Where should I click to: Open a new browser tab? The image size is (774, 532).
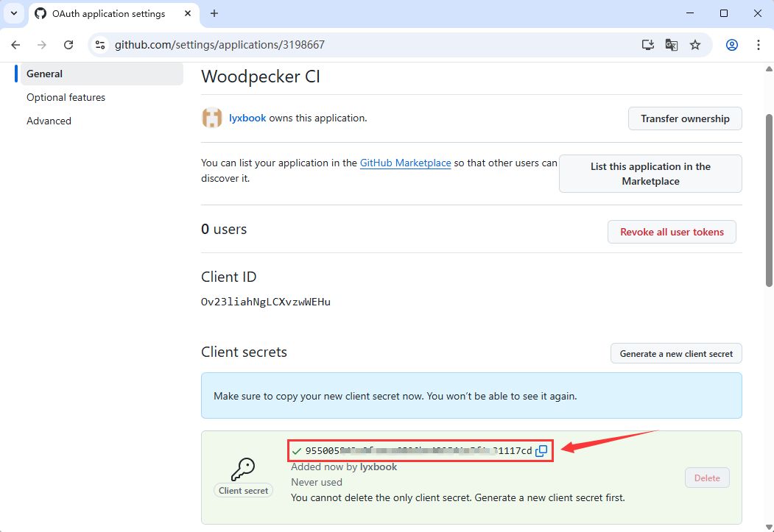(x=214, y=13)
